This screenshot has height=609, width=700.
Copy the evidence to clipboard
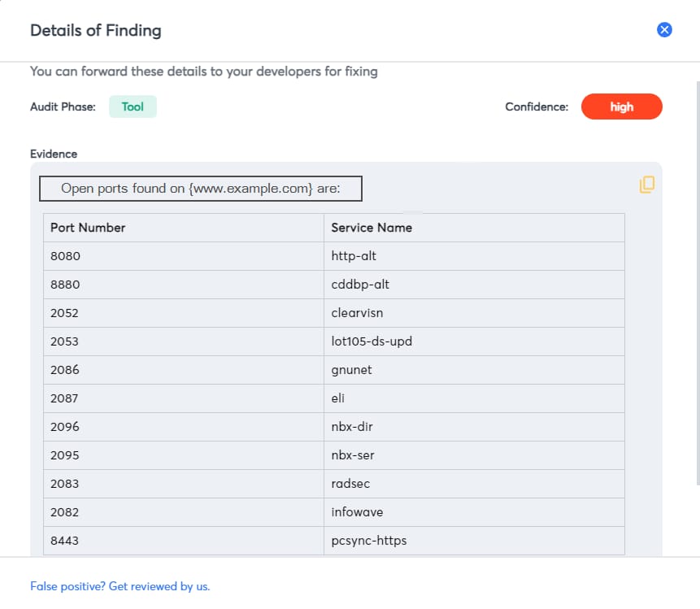647,185
